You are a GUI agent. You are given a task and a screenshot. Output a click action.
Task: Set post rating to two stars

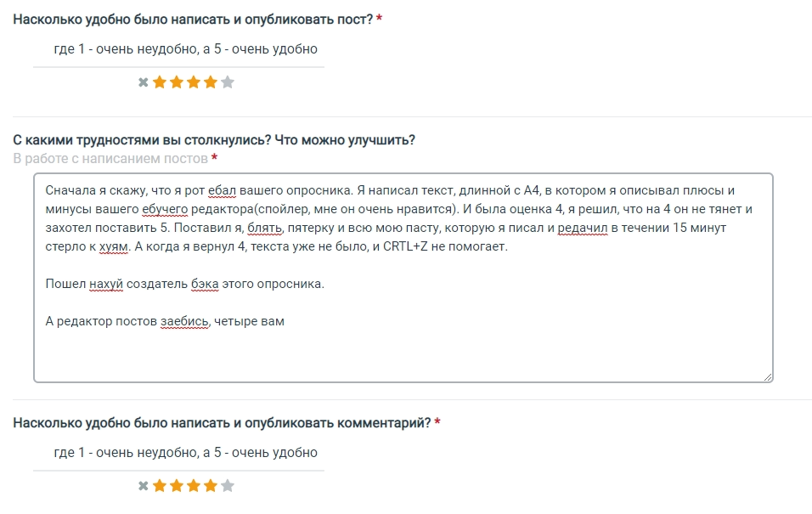[177, 82]
